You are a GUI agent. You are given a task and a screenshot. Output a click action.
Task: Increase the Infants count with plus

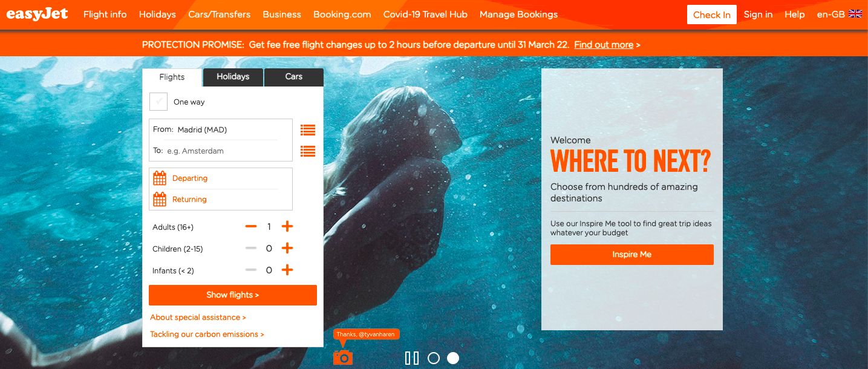287,270
